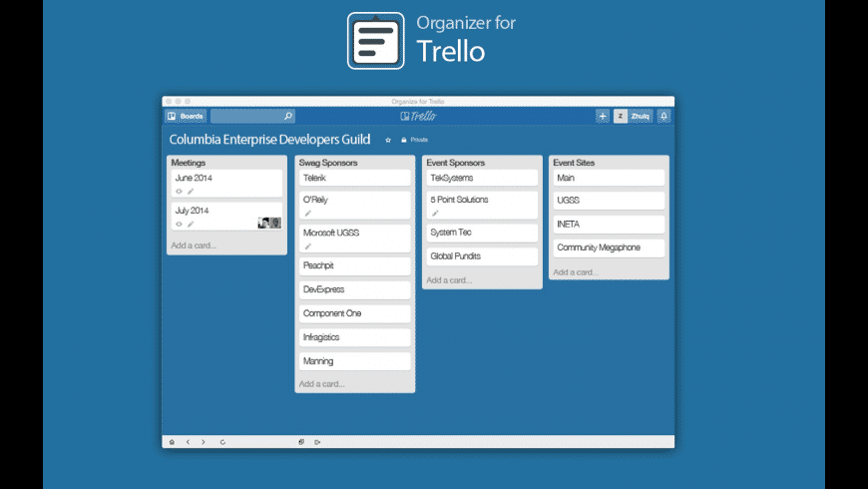Click the copy link icon in bottom toolbar
This screenshot has width=868, height=489.
coord(301,442)
